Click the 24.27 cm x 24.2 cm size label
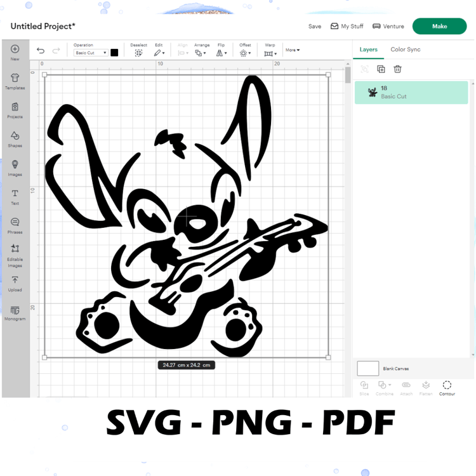The width and height of the screenshot is (476, 476). click(186, 365)
